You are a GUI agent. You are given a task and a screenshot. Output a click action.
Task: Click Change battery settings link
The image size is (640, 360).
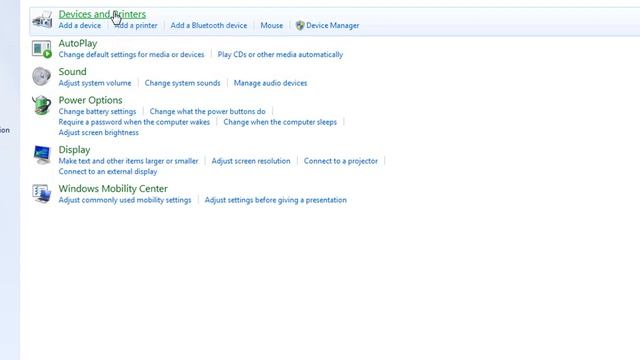pyautogui.click(x=97, y=111)
